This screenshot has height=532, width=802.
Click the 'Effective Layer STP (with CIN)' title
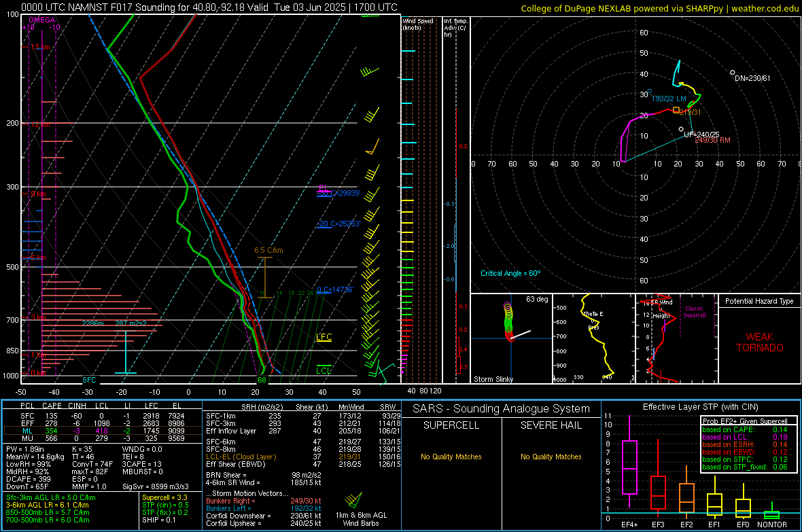coord(700,407)
